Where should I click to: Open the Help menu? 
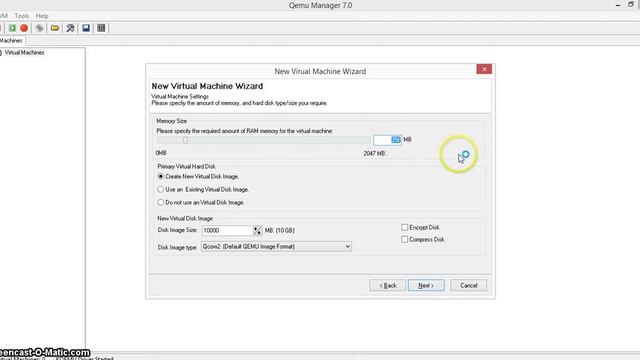tap(42, 16)
